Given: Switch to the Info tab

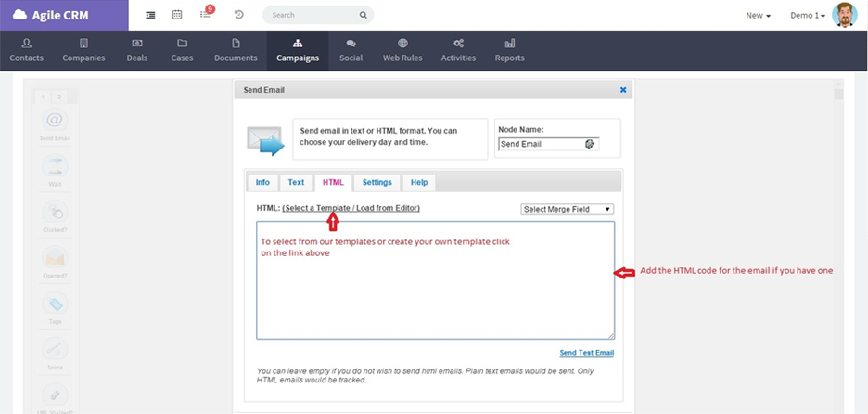Looking at the screenshot, I should (x=262, y=182).
